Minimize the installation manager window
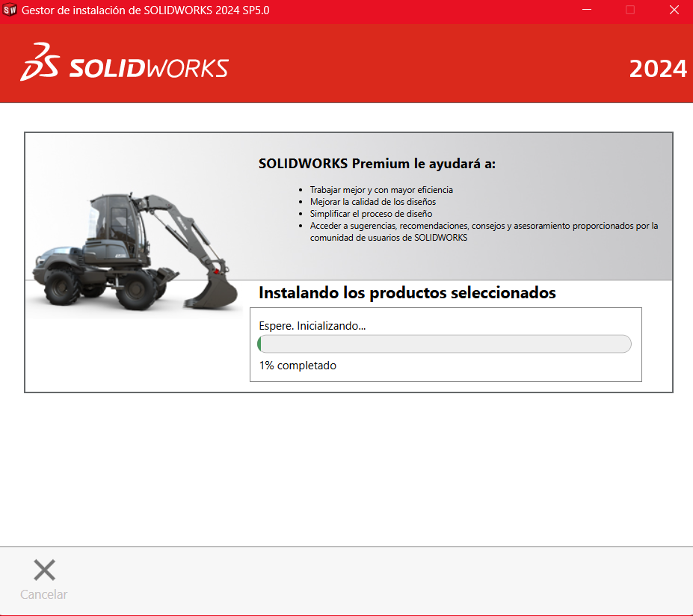The height and width of the screenshot is (616, 693). pyautogui.click(x=587, y=10)
